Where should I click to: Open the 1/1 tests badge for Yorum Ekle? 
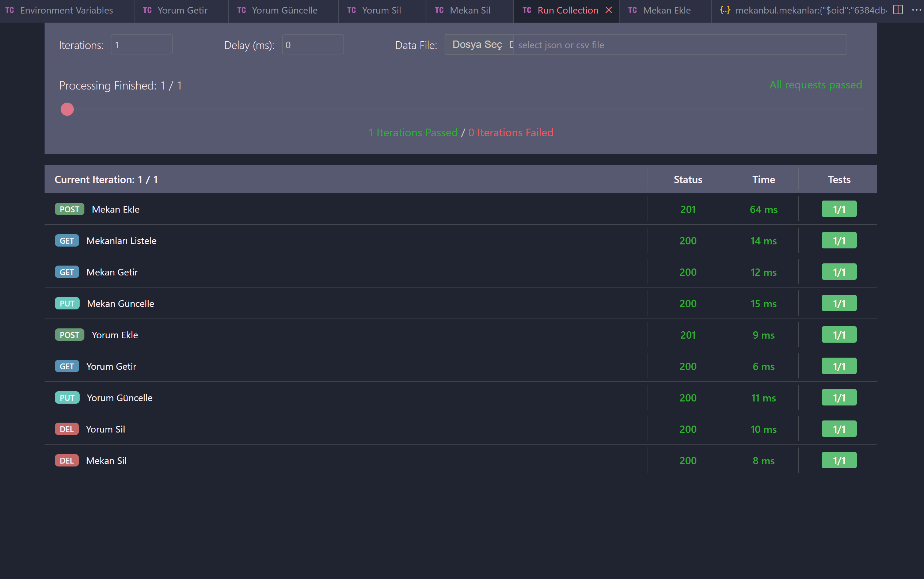[839, 335]
